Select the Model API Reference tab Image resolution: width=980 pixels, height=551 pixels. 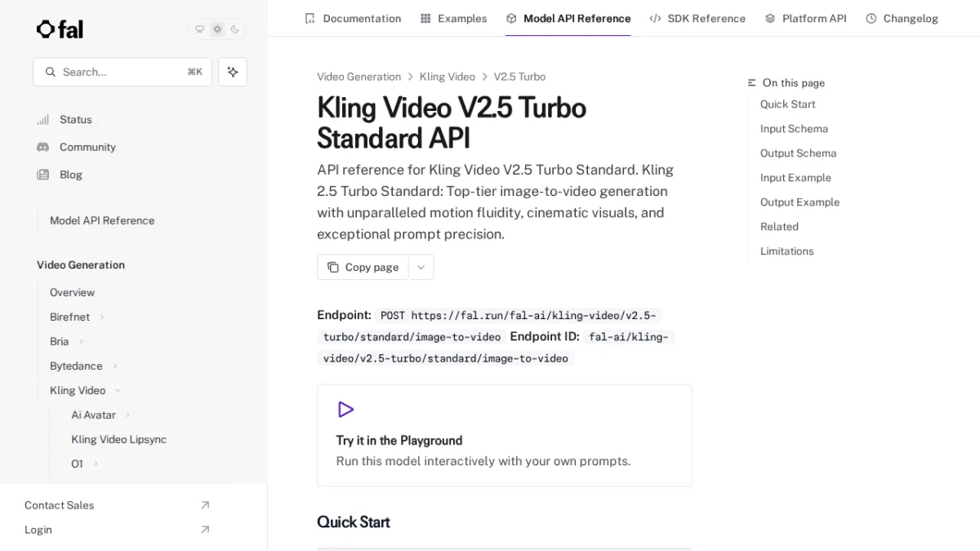[x=568, y=18]
